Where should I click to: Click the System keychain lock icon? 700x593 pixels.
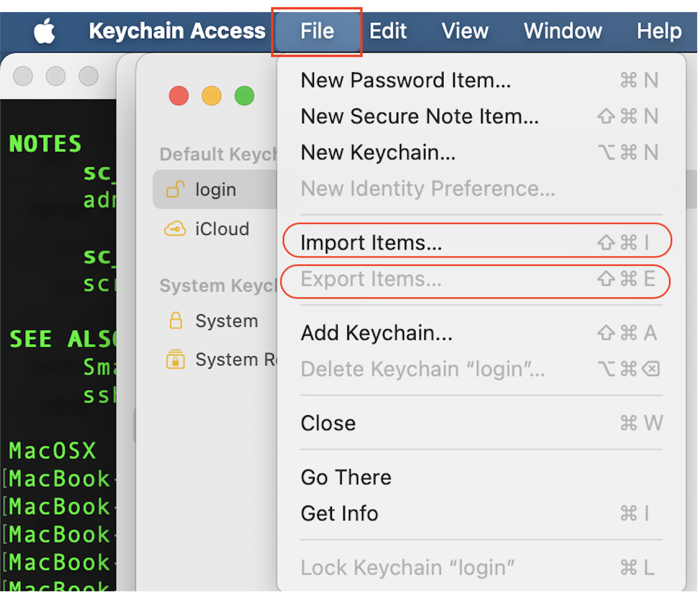[176, 321]
